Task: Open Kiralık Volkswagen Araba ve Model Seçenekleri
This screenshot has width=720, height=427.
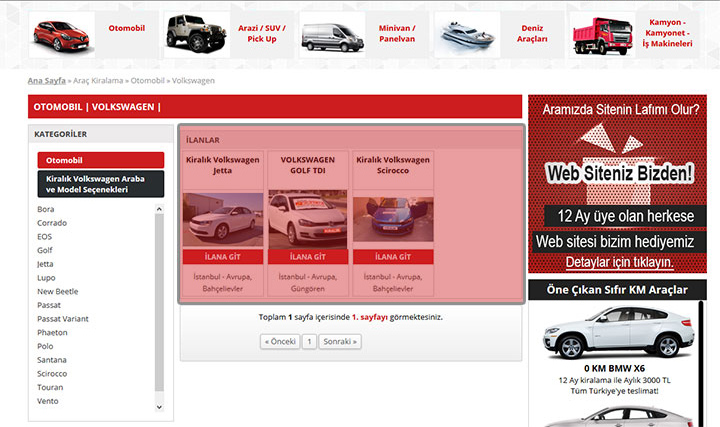Action: (x=100, y=184)
